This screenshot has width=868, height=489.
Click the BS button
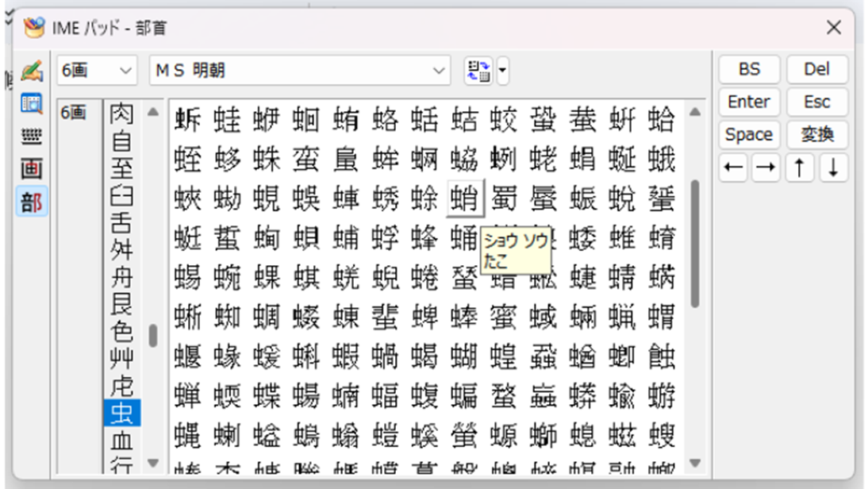pos(749,69)
